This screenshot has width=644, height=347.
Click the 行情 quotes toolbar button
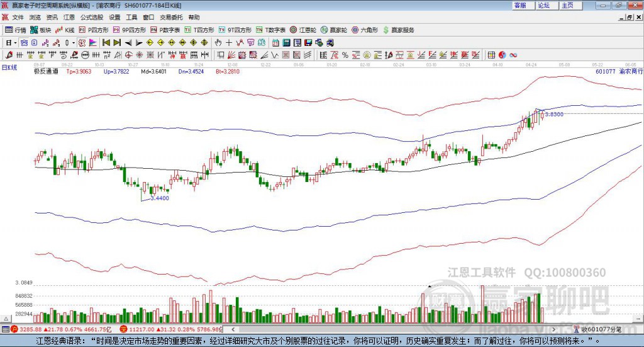tap(16, 30)
